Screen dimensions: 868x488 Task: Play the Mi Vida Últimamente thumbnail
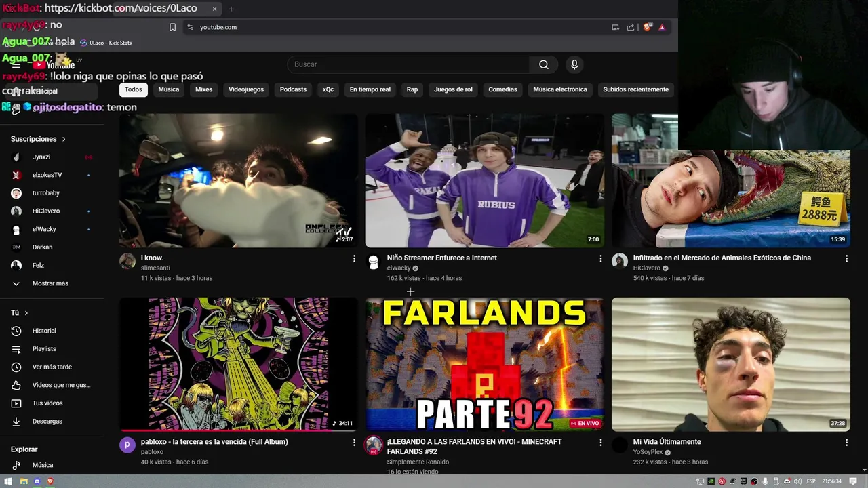[731, 364]
